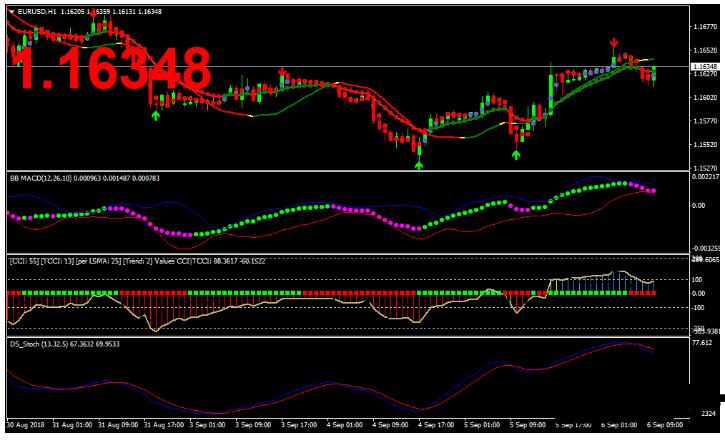Click the EURUSD,H1 chart title

click(x=37, y=12)
